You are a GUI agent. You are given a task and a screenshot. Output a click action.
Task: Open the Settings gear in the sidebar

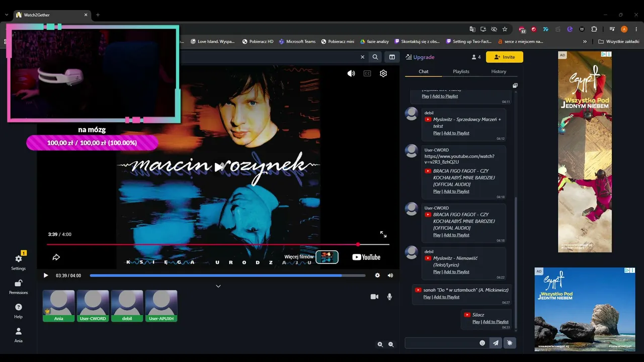point(19,259)
